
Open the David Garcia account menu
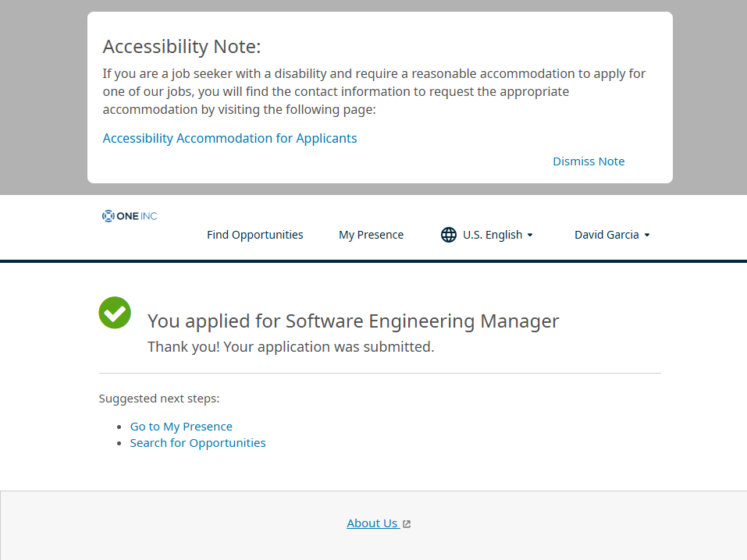[606, 235]
